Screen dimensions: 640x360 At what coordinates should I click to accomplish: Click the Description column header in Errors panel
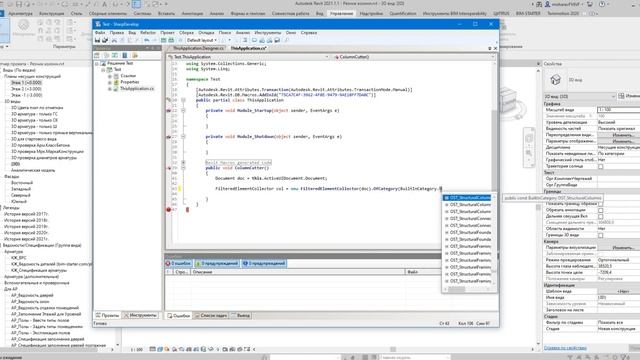tap(298, 272)
